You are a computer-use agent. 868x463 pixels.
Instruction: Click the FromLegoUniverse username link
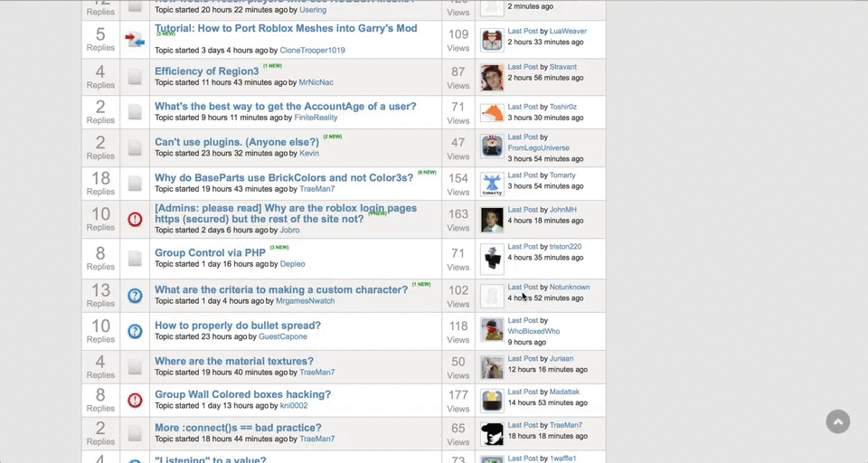point(538,148)
